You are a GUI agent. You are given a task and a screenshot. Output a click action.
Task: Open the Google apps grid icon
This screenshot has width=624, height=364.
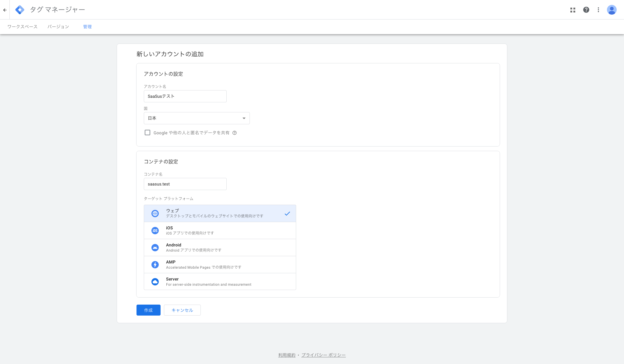pyautogui.click(x=573, y=10)
